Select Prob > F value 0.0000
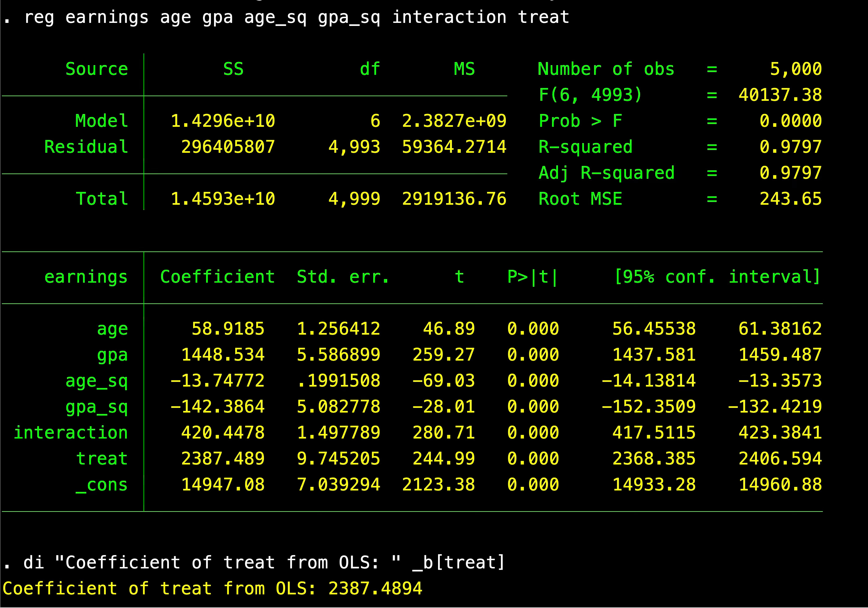This screenshot has height=608, width=868. [x=790, y=121]
